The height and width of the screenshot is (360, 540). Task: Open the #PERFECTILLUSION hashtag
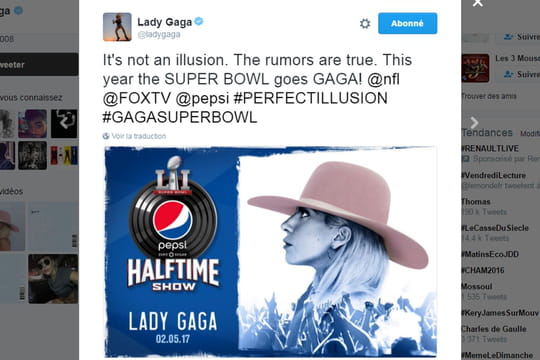310,98
